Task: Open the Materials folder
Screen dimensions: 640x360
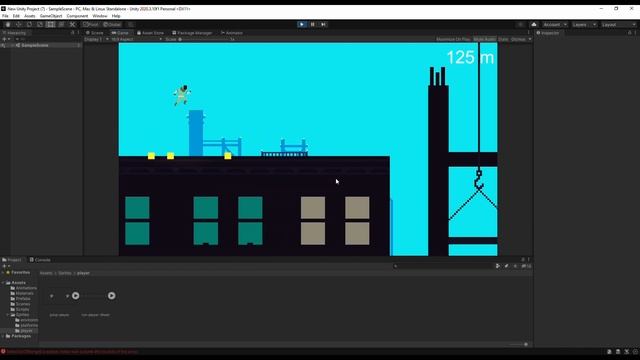Action: [22, 293]
